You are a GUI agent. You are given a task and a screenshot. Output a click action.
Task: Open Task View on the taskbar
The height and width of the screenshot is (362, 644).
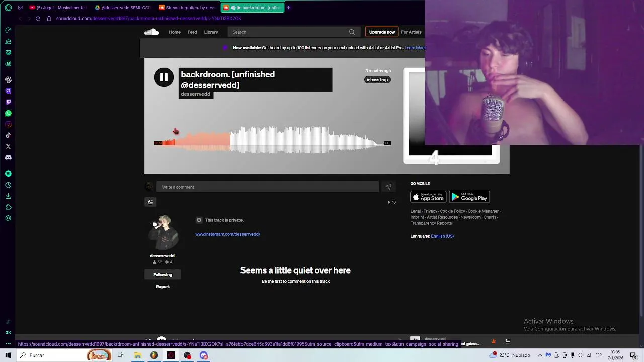121,355
